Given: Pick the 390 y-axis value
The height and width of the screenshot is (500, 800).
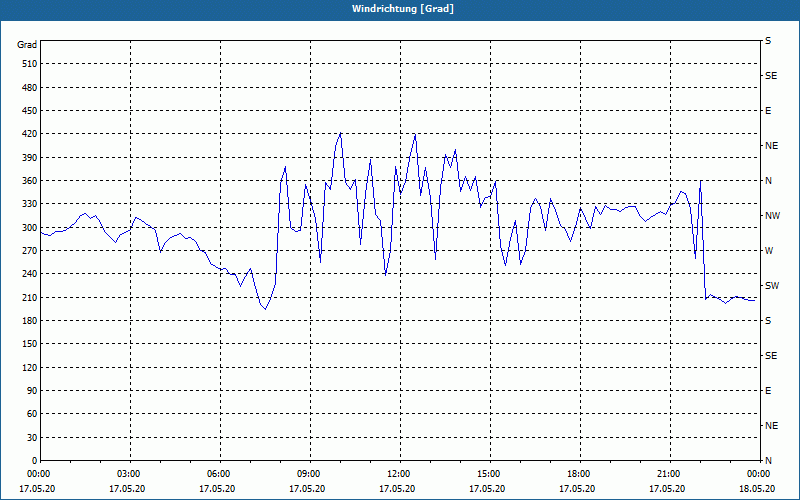Looking at the screenshot, I should [30, 158].
